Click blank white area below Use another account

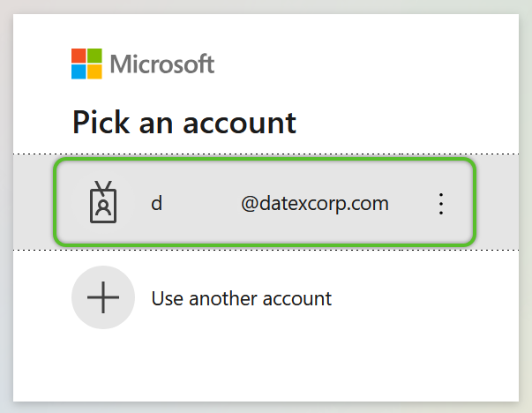[x=266, y=366]
